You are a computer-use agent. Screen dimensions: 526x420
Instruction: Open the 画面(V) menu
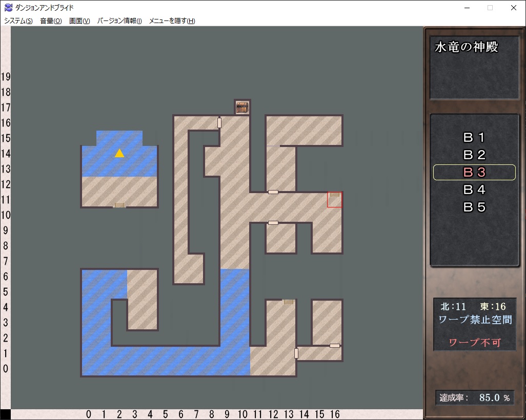click(79, 21)
